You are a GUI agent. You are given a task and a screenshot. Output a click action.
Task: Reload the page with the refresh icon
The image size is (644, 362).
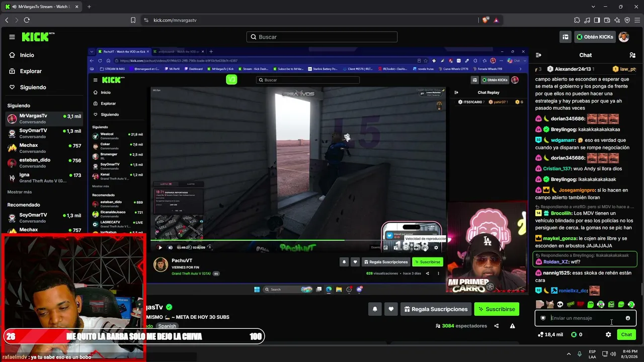[27, 20]
